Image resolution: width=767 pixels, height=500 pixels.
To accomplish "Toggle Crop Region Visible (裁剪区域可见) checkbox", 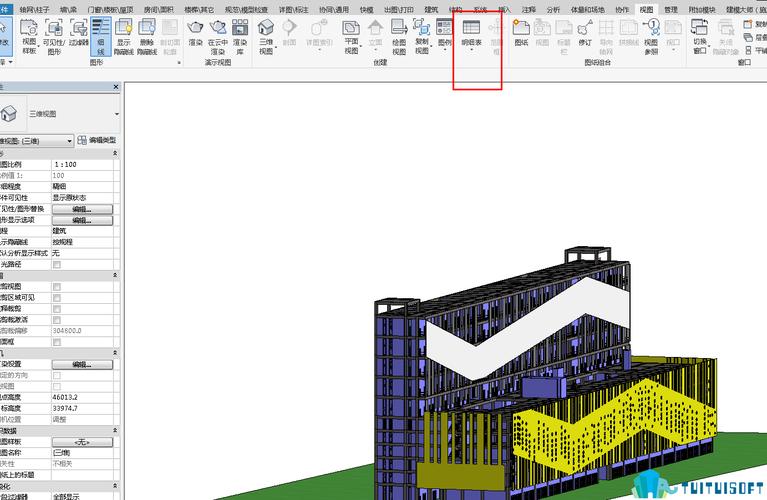I will 56,297.
